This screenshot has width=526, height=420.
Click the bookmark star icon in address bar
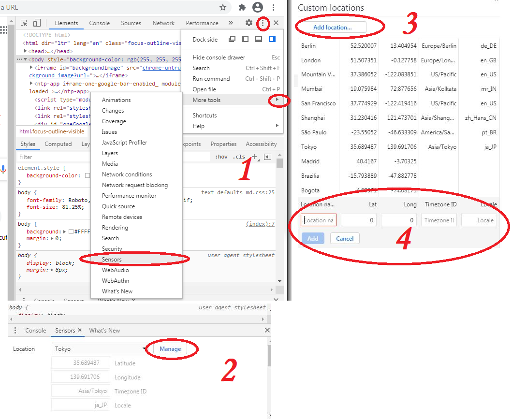223,7
